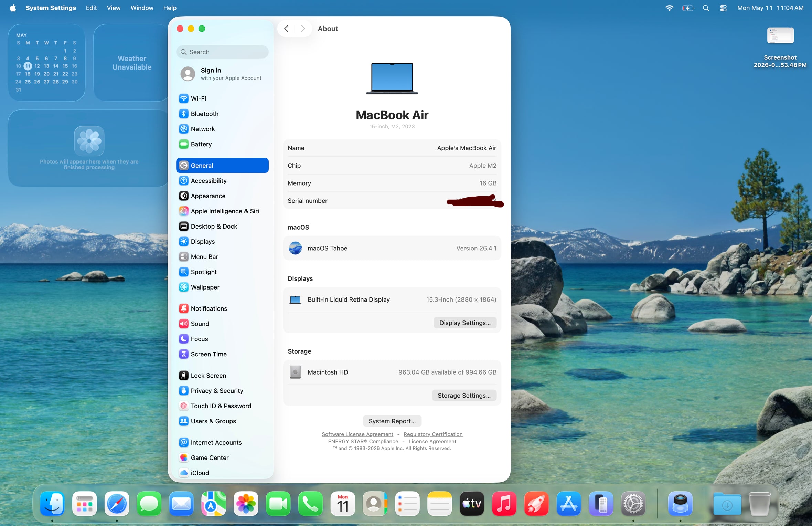Open the Window menu
812x526 pixels.
tap(142, 8)
